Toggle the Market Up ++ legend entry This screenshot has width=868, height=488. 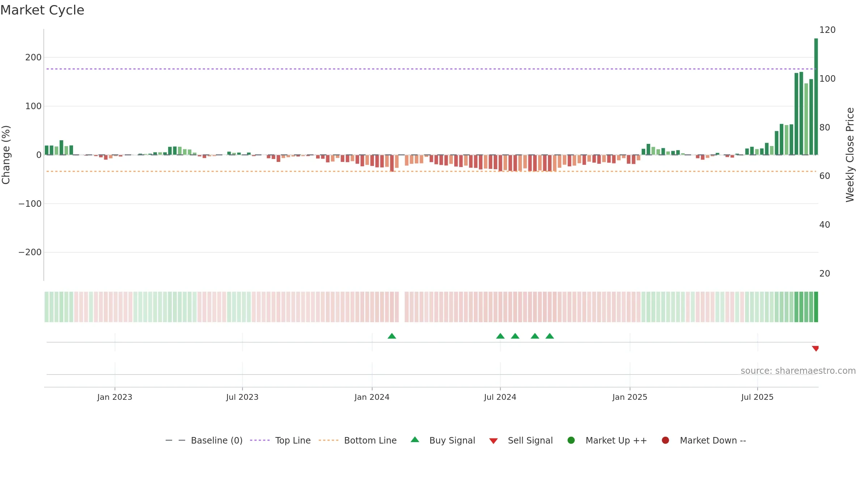(x=607, y=440)
